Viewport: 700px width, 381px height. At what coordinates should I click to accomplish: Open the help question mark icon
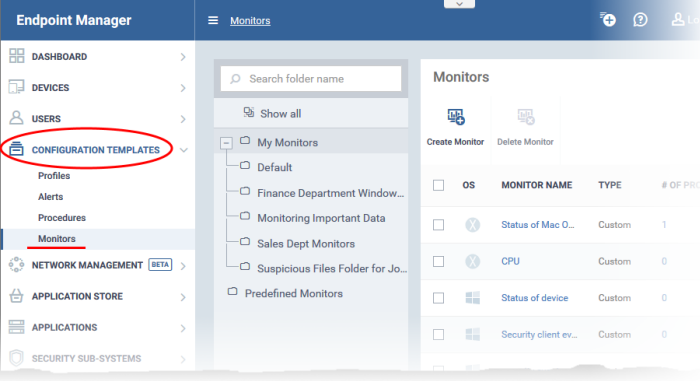pyautogui.click(x=640, y=20)
